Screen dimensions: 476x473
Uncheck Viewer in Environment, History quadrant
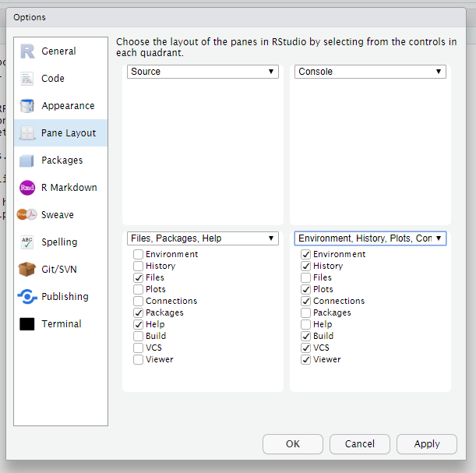305,359
